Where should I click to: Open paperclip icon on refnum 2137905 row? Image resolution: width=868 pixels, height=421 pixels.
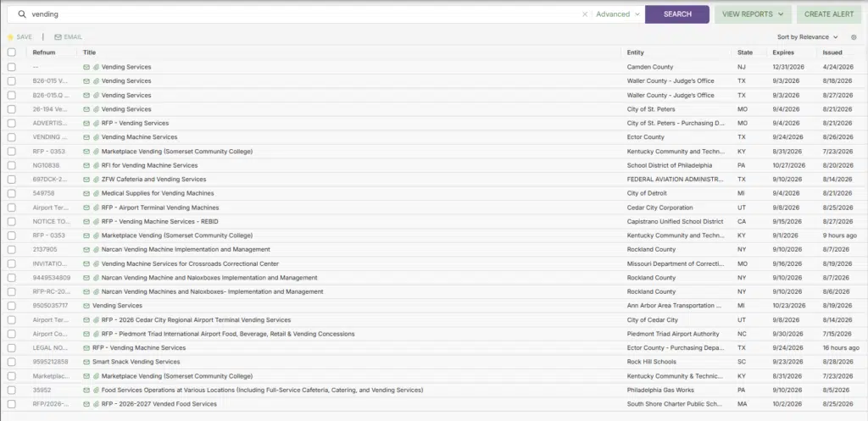(x=96, y=250)
